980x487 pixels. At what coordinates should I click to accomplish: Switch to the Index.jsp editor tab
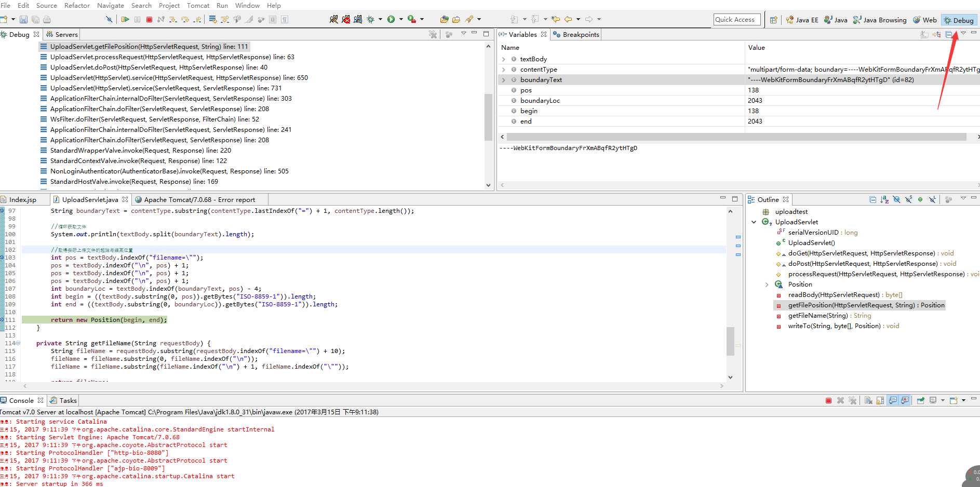[19, 199]
